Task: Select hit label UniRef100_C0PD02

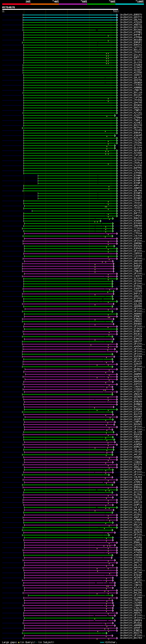Action: tap(131, 216)
